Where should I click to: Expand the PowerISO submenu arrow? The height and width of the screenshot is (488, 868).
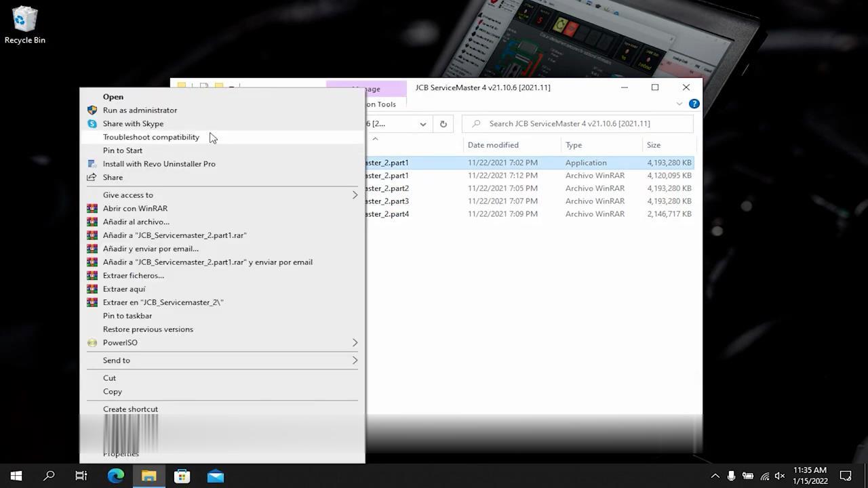355,342
